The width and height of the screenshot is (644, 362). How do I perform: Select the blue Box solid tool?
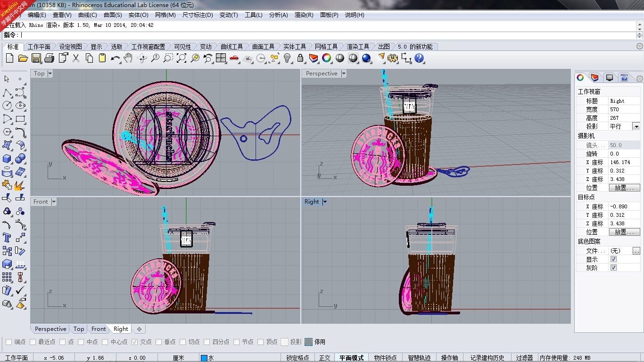point(7,158)
